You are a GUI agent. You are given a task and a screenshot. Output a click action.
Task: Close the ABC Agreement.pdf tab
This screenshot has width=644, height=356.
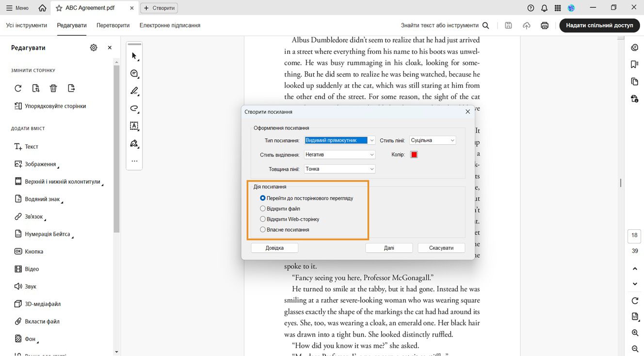click(132, 8)
